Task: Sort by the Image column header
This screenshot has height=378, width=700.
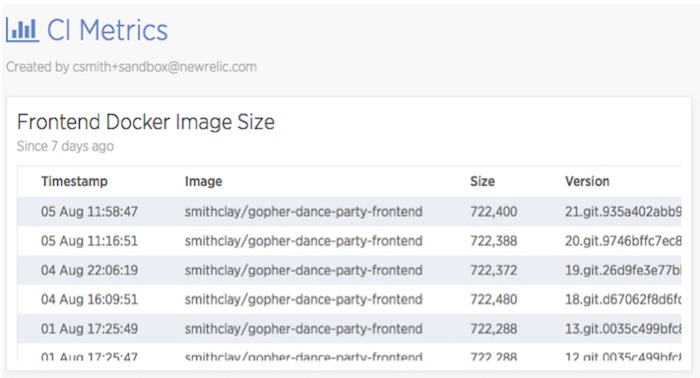Action: [204, 181]
